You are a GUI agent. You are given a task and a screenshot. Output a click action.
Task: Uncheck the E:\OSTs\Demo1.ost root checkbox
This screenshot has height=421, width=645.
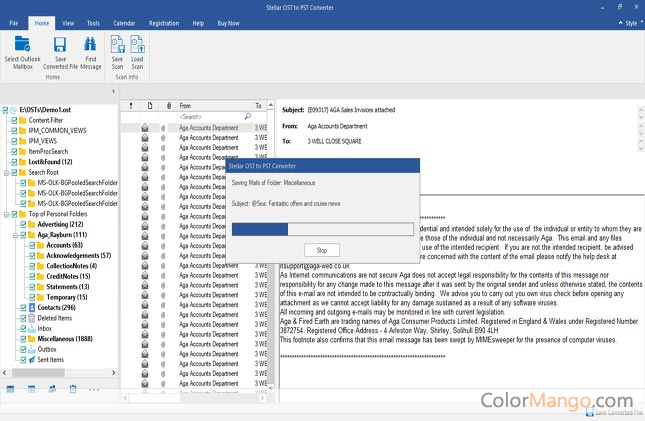point(5,110)
